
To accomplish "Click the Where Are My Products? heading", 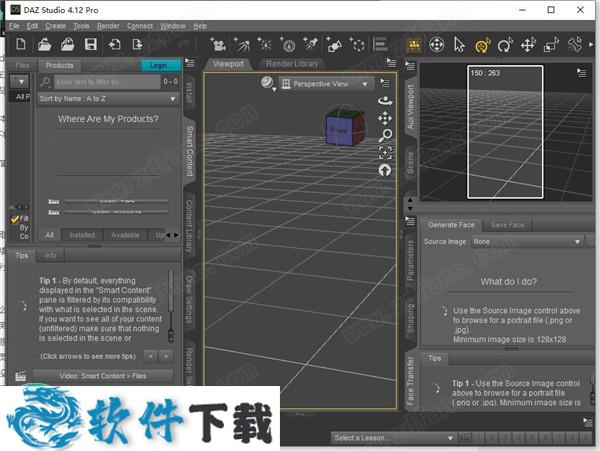I will point(108,119).
